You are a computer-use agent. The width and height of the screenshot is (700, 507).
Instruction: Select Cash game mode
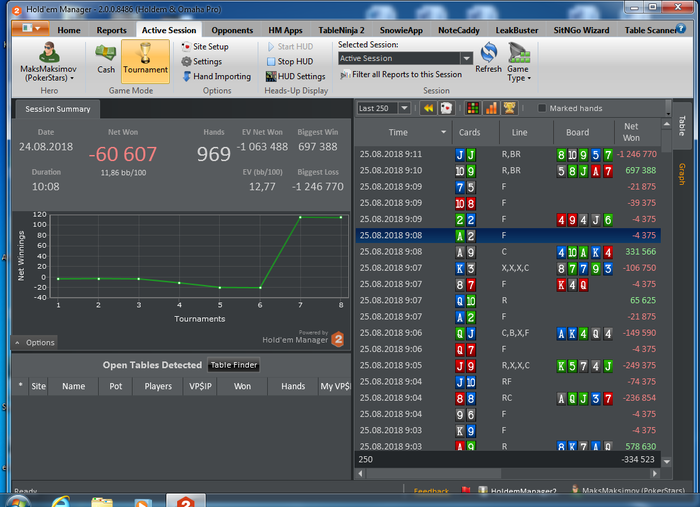click(x=106, y=59)
